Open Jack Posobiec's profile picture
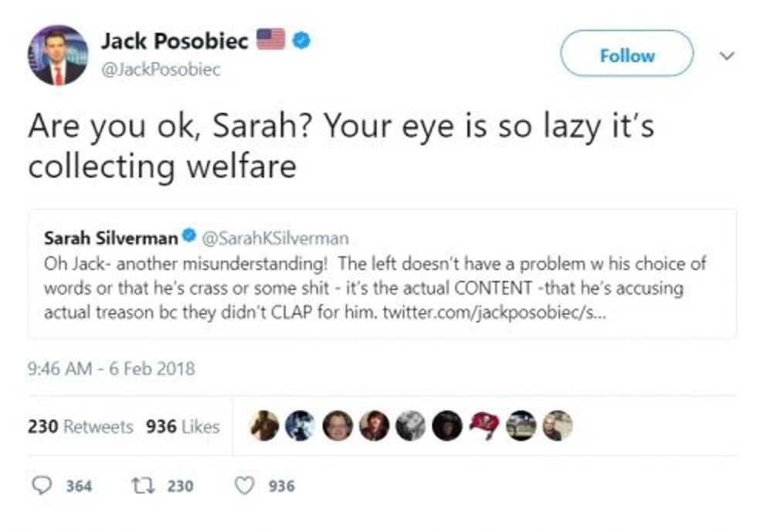 coord(58,55)
